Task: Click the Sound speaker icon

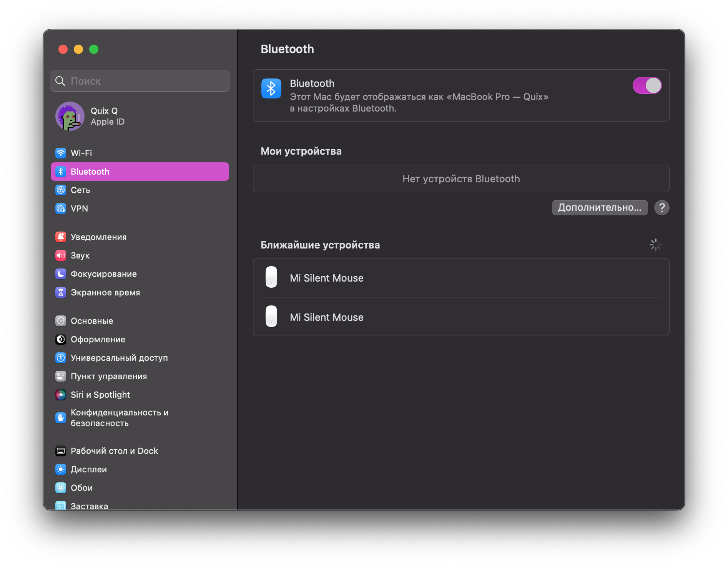Action: point(61,255)
